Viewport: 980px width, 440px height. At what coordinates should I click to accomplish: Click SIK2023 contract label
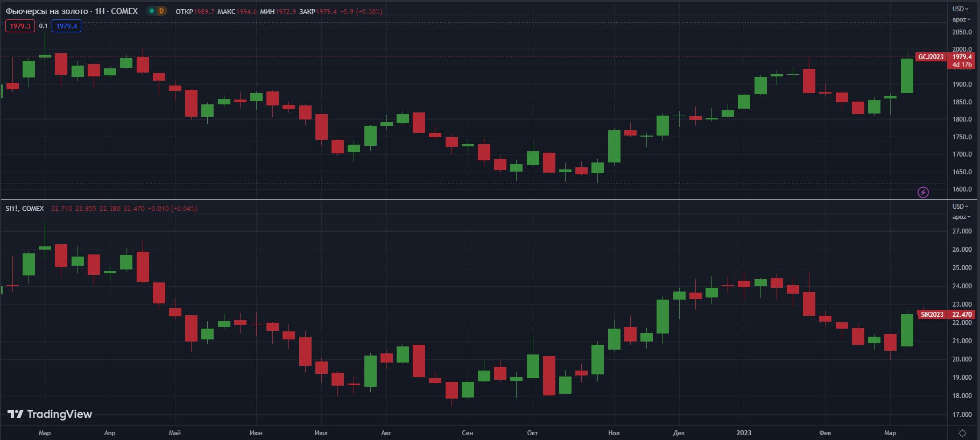932,314
